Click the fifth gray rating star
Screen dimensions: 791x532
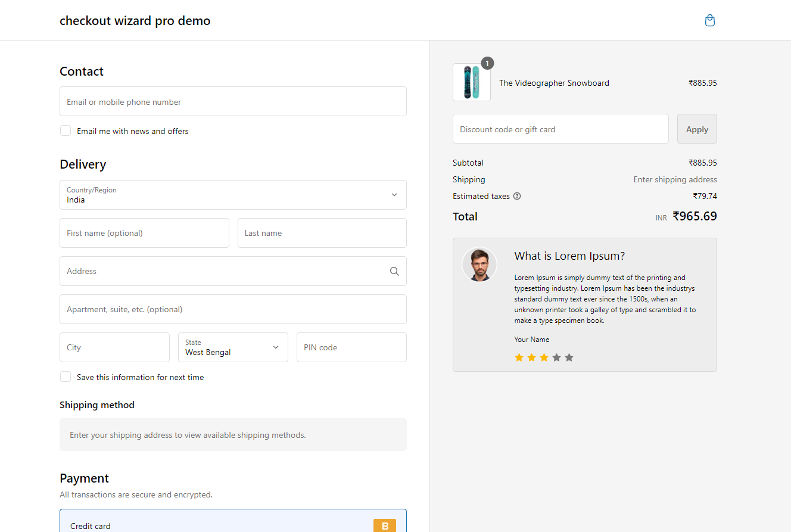(569, 357)
